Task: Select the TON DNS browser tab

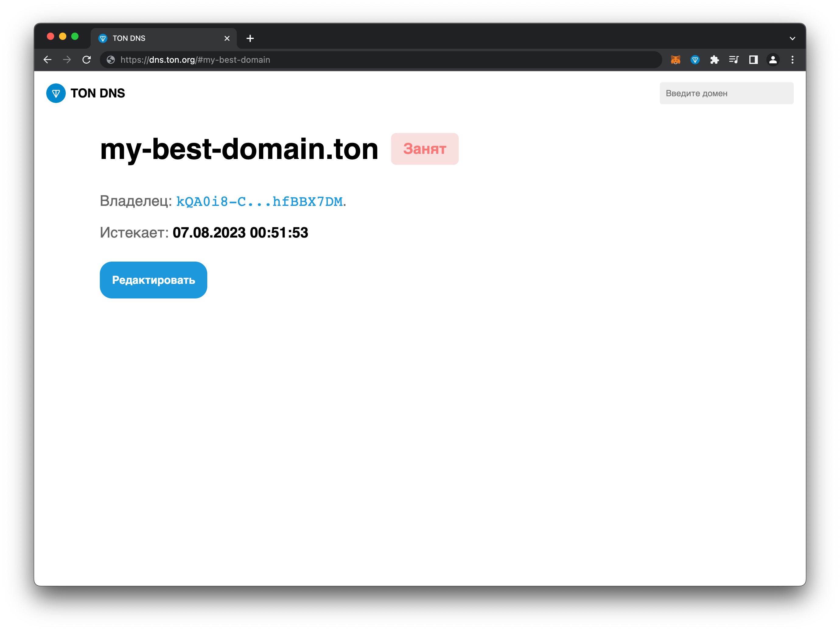Action: coord(164,38)
